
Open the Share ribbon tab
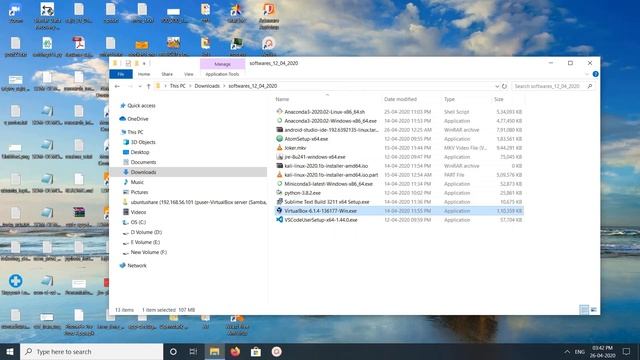(x=167, y=74)
